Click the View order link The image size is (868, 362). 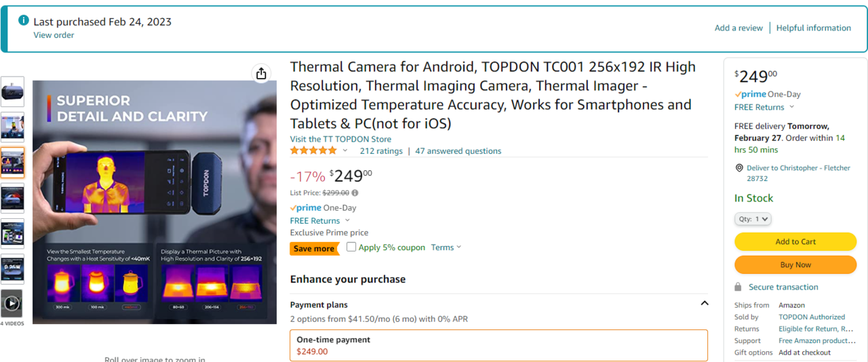click(x=54, y=35)
